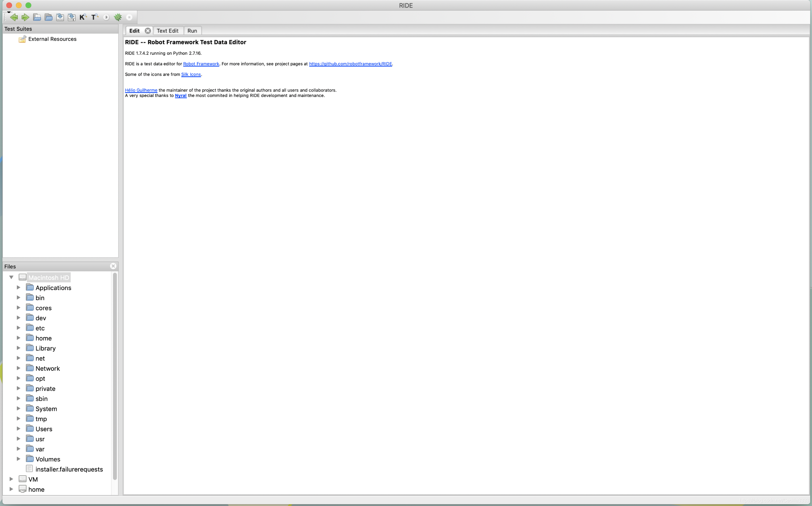The height and width of the screenshot is (506, 812).
Task: Click the VM drive icon
Action: tap(22, 479)
